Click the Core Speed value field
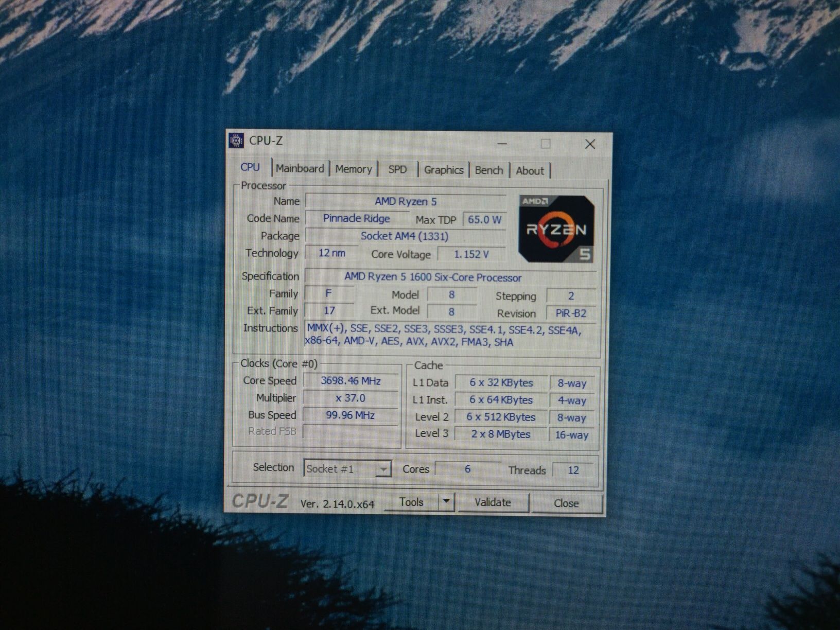Screen dimensions: 840x630 [x=351, y=381]
